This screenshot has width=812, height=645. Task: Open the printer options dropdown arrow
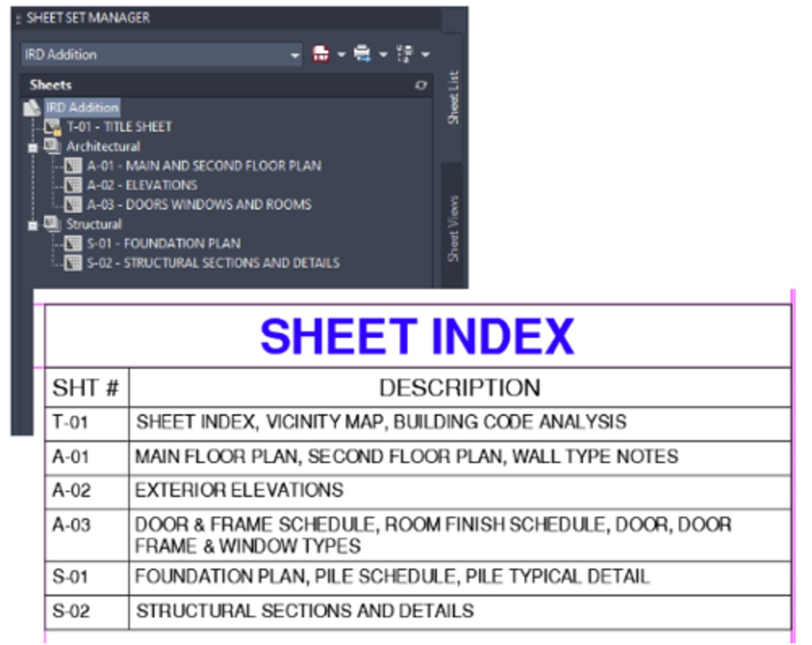383,55
